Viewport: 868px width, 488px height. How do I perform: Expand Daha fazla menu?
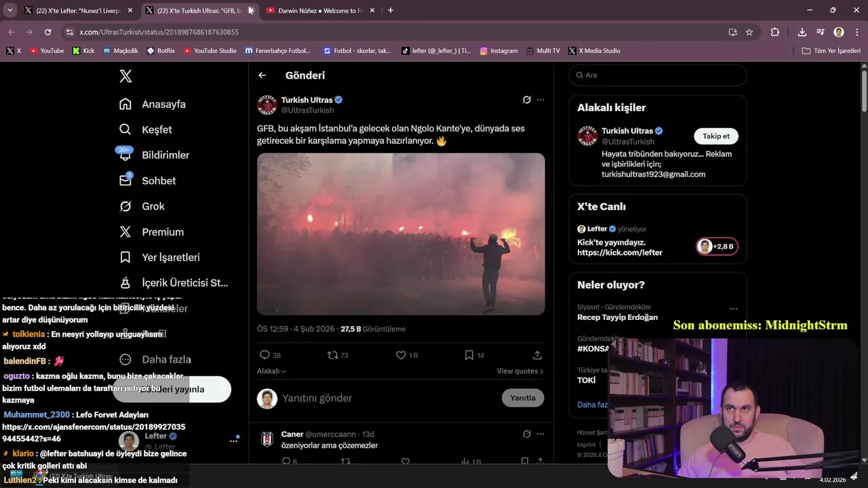click(156, 359)
